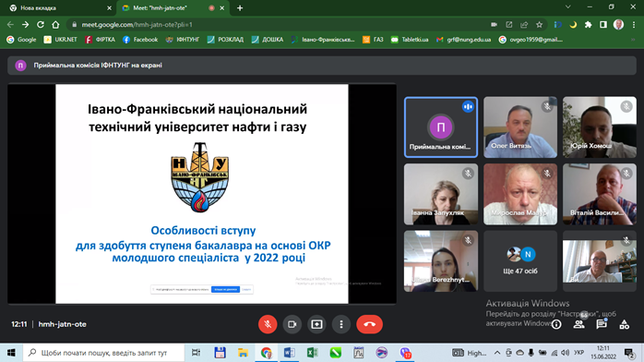This screenshot has width=644, height=362.
Task: Select Приймальна комі... participant tile
Action: point(441,127)
